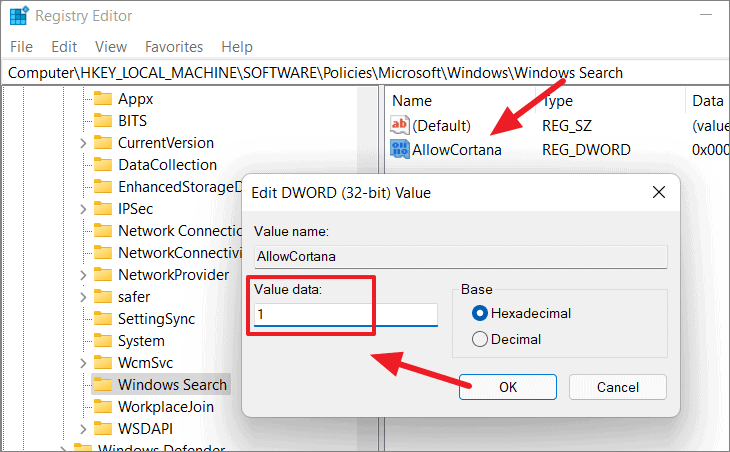Click the DataCollection folder icon

point(103,165)
